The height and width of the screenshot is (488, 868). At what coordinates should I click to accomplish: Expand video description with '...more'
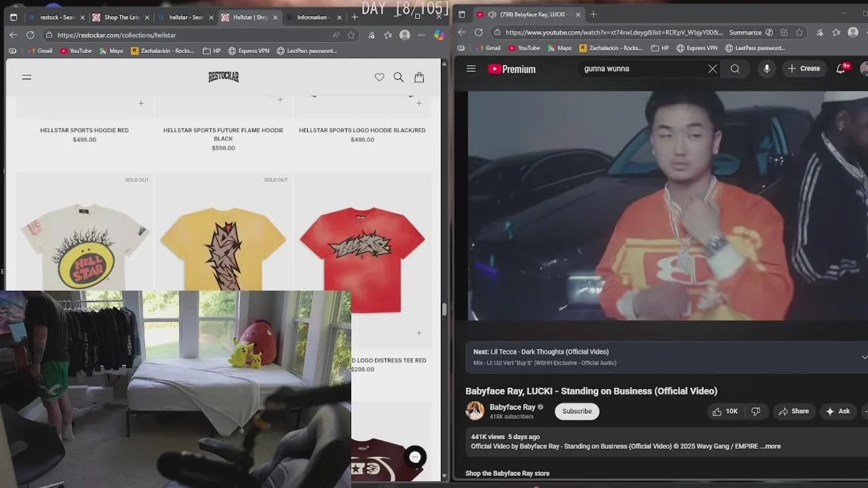coord(770,447)
